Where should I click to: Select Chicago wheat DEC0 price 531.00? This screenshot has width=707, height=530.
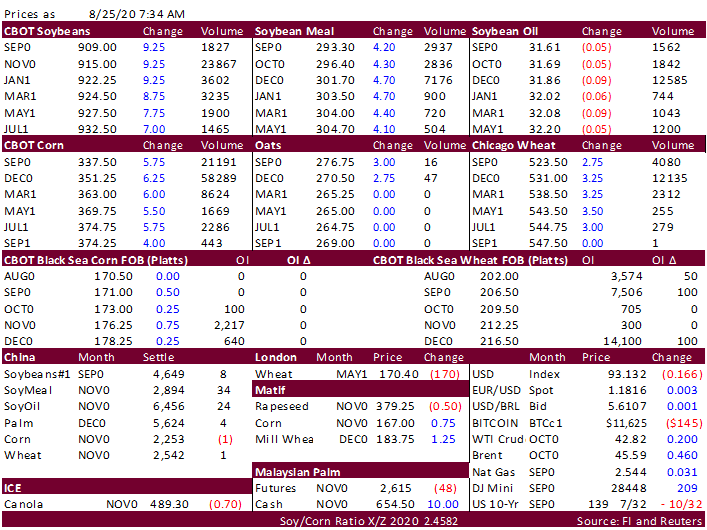tap(548, 178)
